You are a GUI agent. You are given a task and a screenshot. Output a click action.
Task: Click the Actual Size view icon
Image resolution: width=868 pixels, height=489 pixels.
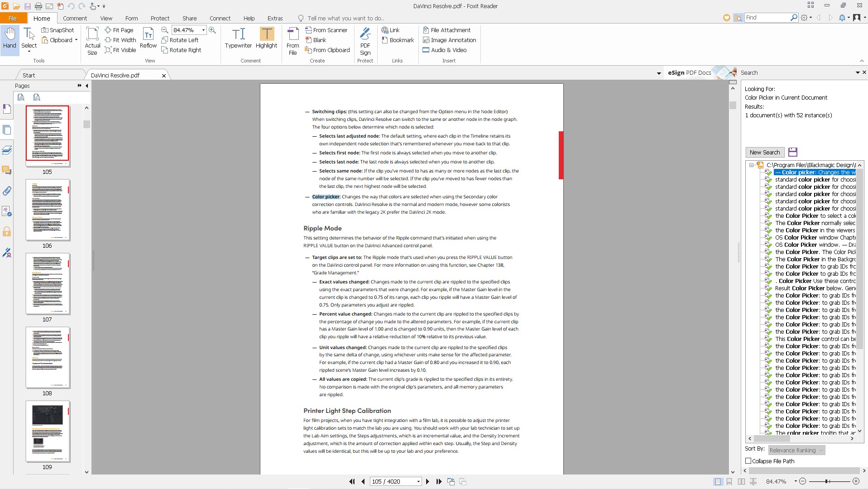pyautogui.click(x=92, y=41)
